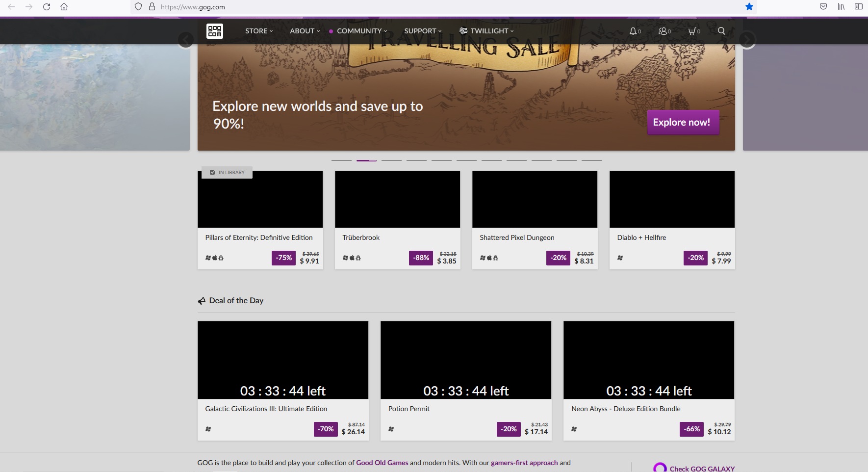This screenshot has height=472, width=868.
Task: Expand the COMMUNITY menu
Action: point(362,31)
